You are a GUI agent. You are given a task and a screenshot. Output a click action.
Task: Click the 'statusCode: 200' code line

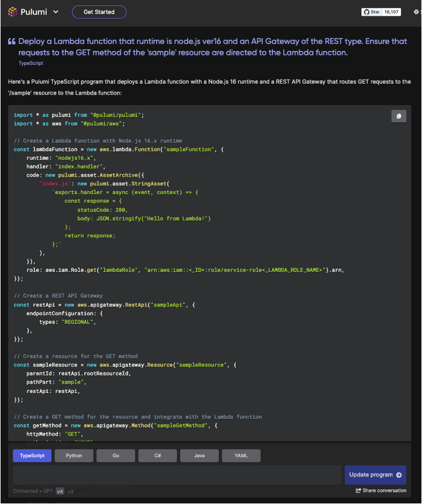tap(102, 210)
